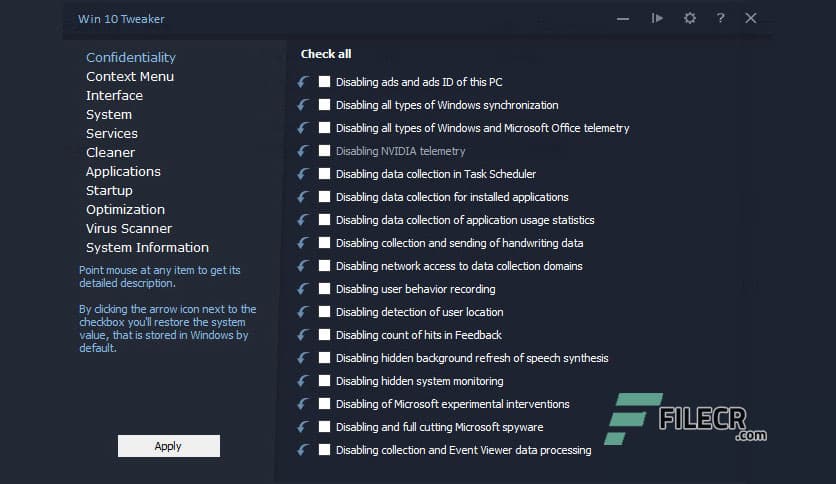Open the Context Menu section

click(130, 76)
